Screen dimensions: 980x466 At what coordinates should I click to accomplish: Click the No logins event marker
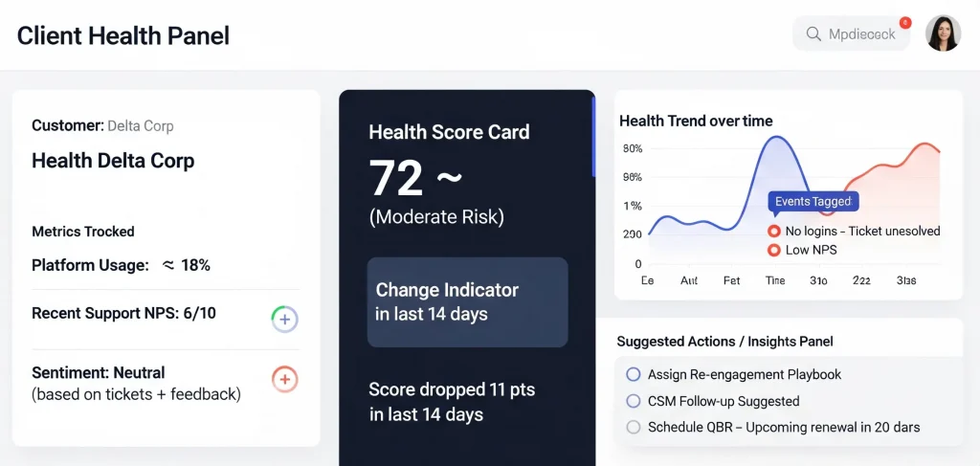coord(774,232)
